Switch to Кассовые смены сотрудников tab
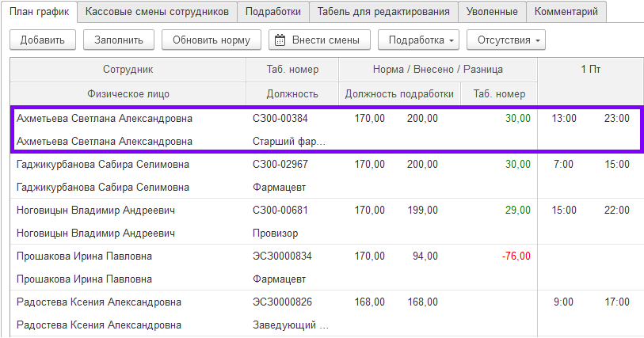The width and height of the screenshot is (644, 338). tap(158, 12)
